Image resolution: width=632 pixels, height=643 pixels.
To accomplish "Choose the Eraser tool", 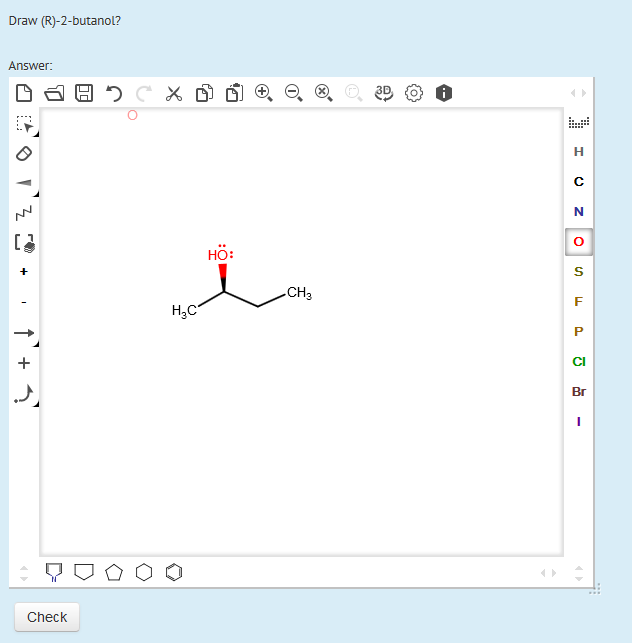I will pos(24,154).
